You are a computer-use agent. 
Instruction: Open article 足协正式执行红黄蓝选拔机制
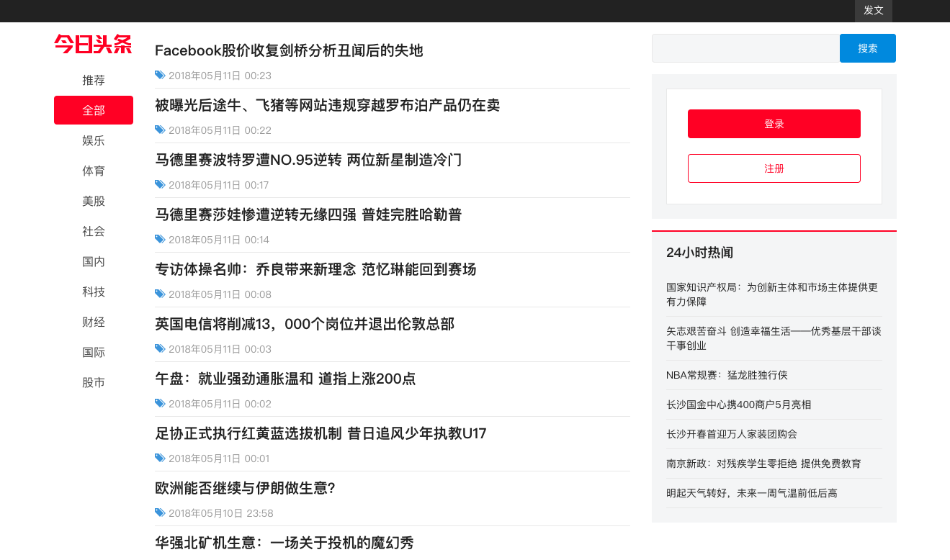point(321,433)
